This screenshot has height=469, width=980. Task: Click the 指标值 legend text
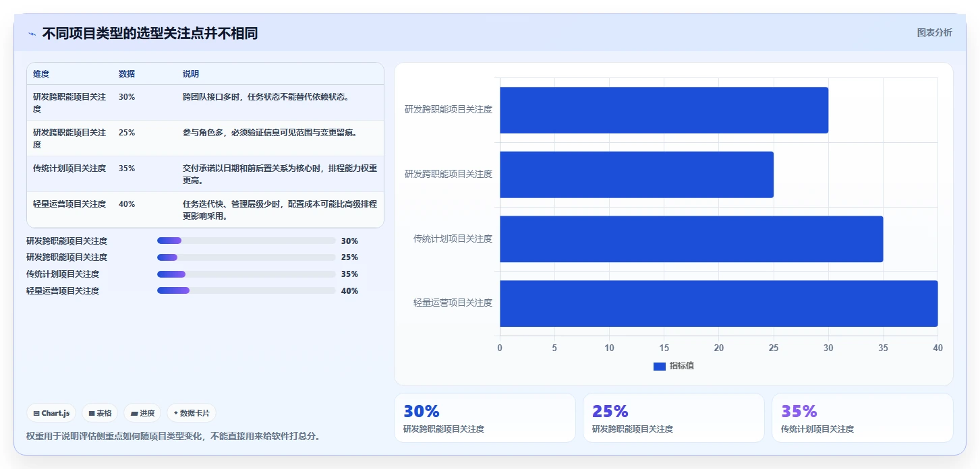(x=682, y=366)
